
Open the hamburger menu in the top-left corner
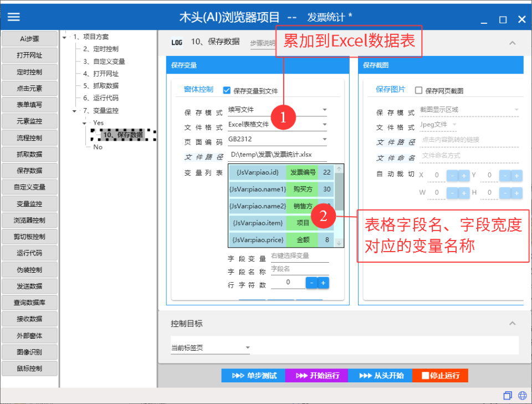coord(13,16)
